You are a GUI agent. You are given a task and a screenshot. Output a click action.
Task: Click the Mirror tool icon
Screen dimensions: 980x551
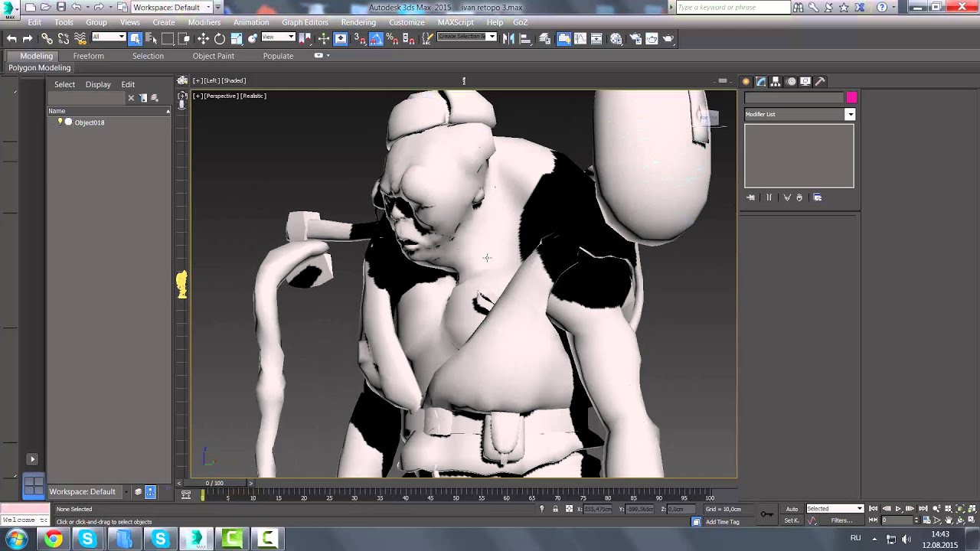(508, 38)
